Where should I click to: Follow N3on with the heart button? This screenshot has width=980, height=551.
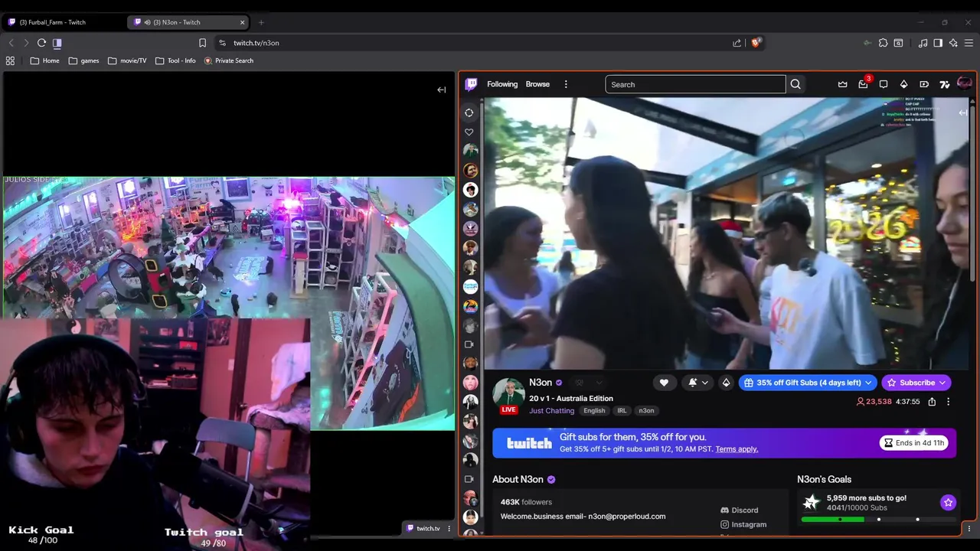point(664,383)
